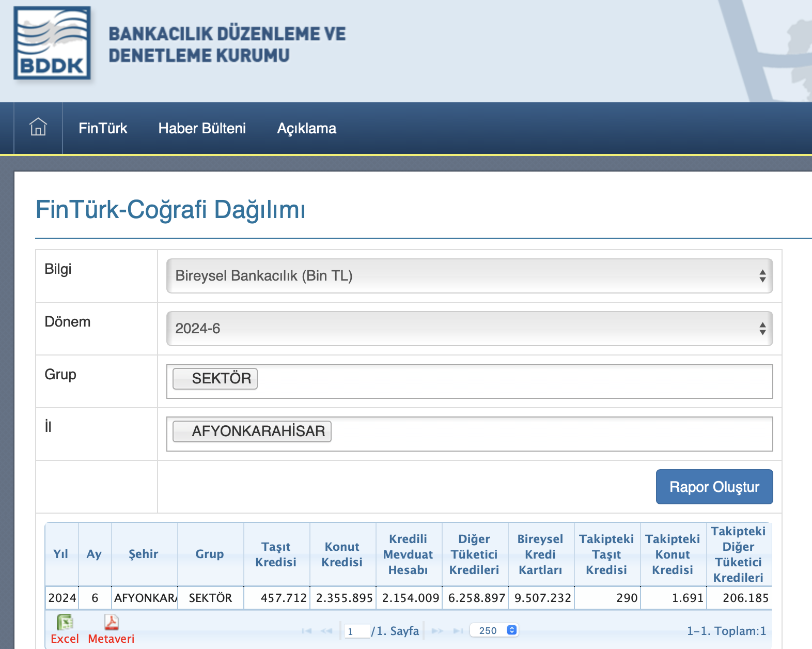This screenshot has width=812, height=649.
Task: Sort by Takipteki Konut Kredisi header
Action: [x=673, y=554]
